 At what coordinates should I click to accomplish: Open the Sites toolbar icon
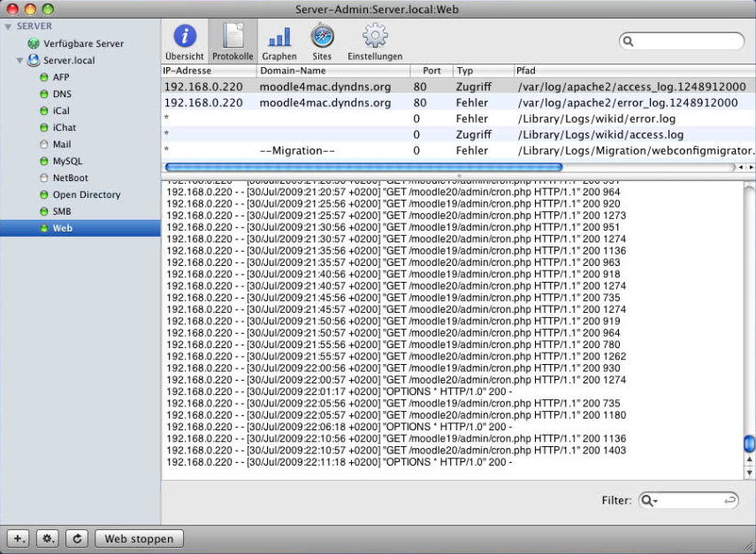tap(322, 41)
